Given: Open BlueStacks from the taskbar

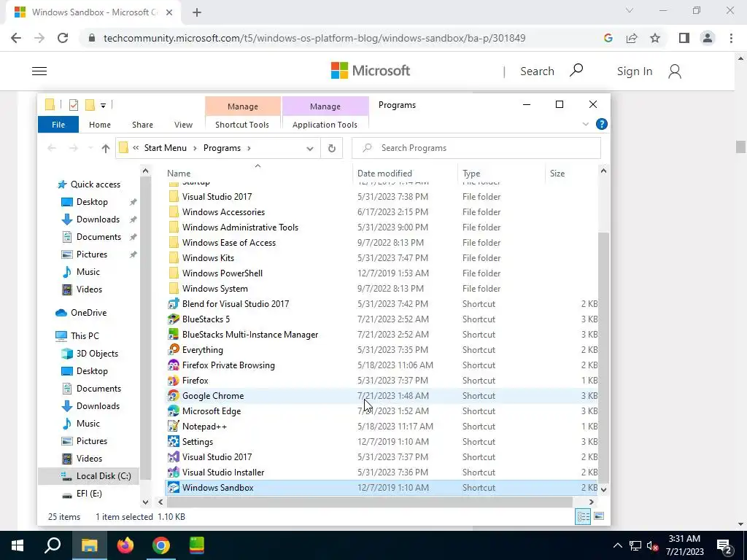Looking at the screenshot, I should pyautogui.click(x=196, y=545).
